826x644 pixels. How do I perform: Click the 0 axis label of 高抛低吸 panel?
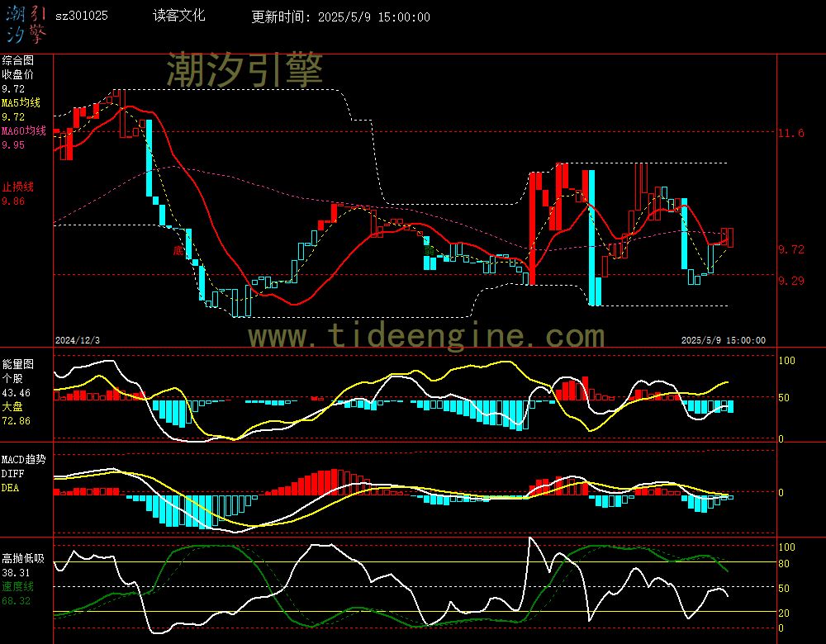tap(781, 628)
